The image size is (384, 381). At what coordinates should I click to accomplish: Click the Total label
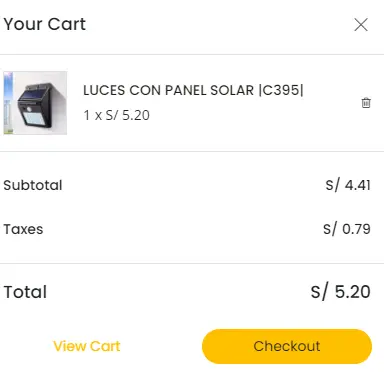pyautogui.click(x=25, y=292)
